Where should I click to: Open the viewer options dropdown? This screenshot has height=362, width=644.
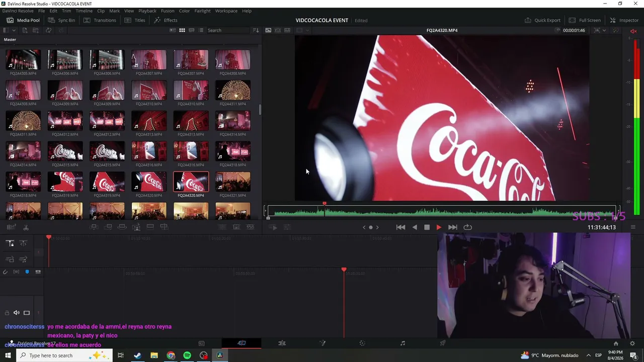coord(604,31)
